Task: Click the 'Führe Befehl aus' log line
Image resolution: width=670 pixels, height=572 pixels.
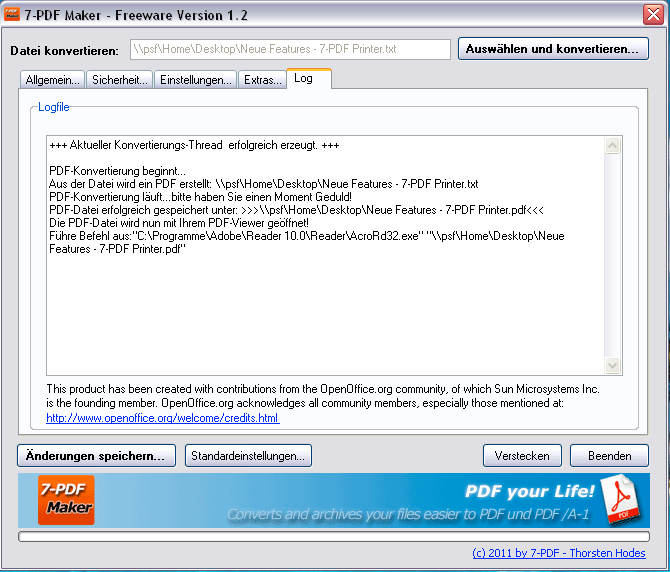Action: 306,243
